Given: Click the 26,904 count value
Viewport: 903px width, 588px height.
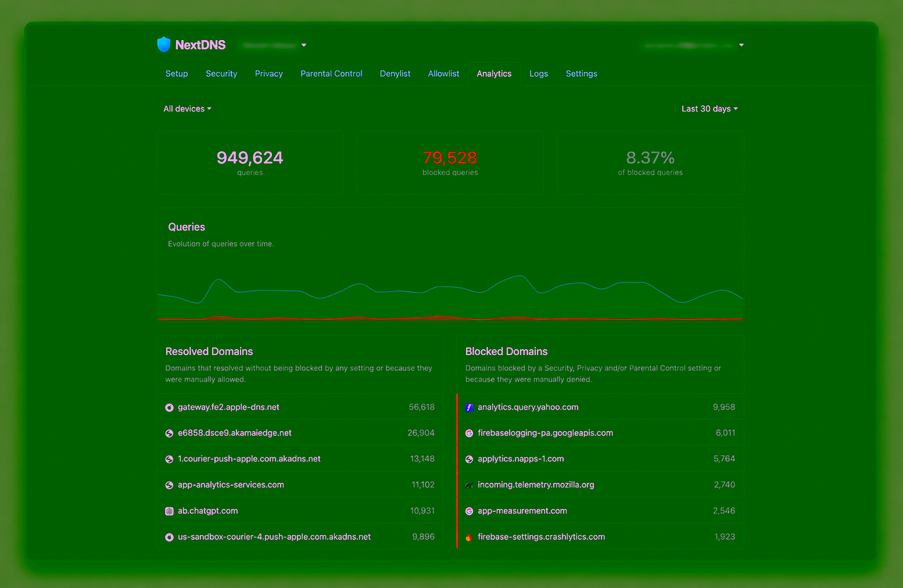Looking at the screenshot, I should [x=421, y=433].
